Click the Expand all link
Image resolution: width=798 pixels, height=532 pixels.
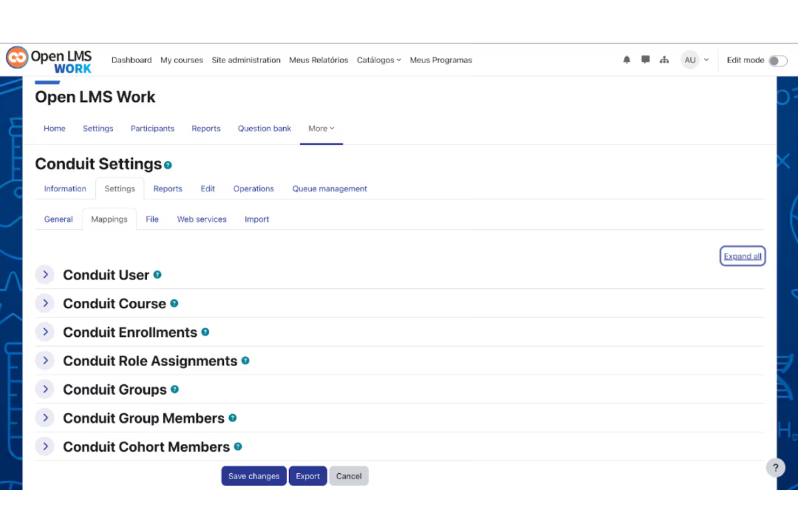coord(742,256)
